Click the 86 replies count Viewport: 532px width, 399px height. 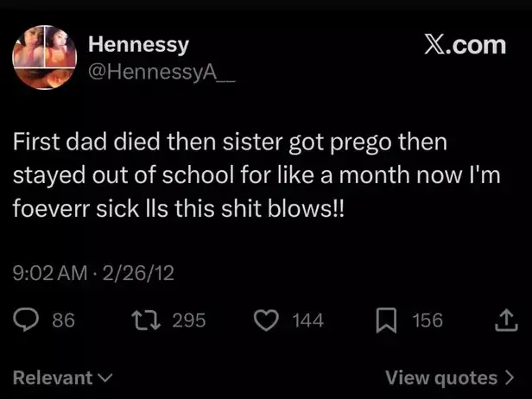pyautogui.click(x=63, y=320)
